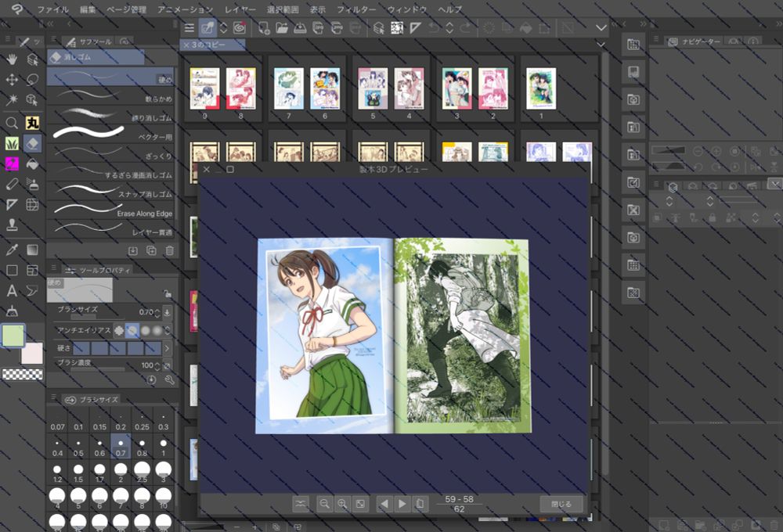783x532 pixels.
Task: Select the main light green color swatch
Action: click(x=13, y=336)
